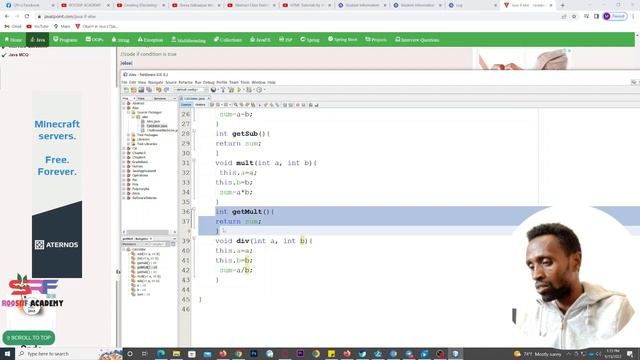
Task: Launch Microsoft Edge from the taskbar
Action: coord(161,354)
